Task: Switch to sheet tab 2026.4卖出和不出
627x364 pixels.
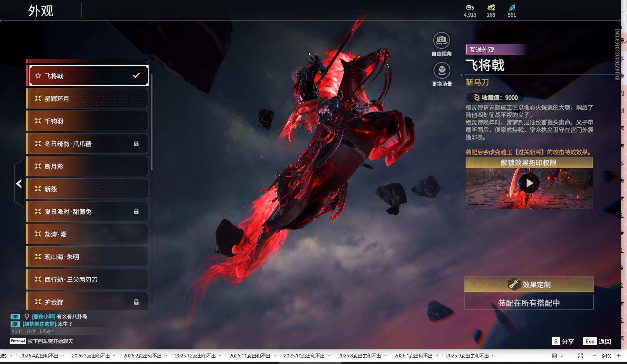Action: point(39,356)
